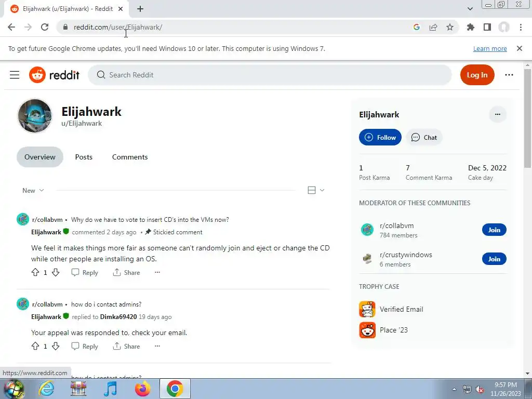
Task: Switch to the Comments tab
Action: [x=130, y=157]
